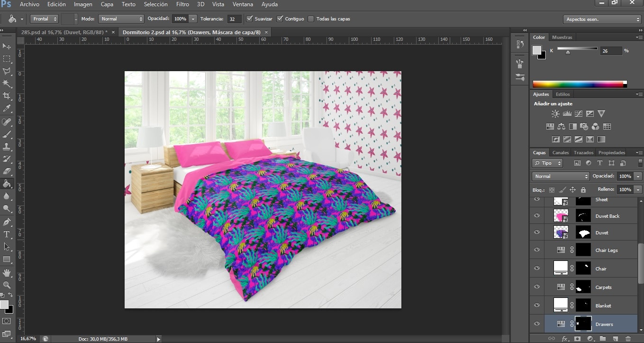Switch to the Muestras tab

(x=562, y=37)
